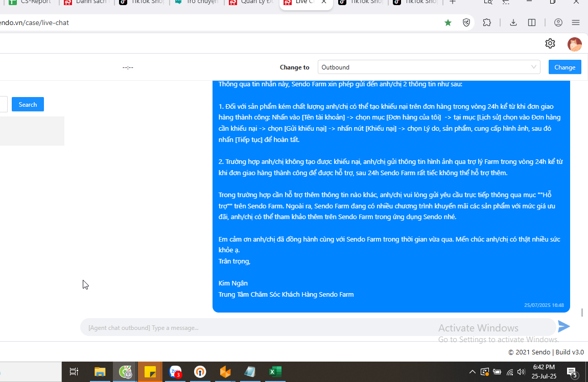
Task: Click the --:-- timer text
Action: click(x=128, y=67)
